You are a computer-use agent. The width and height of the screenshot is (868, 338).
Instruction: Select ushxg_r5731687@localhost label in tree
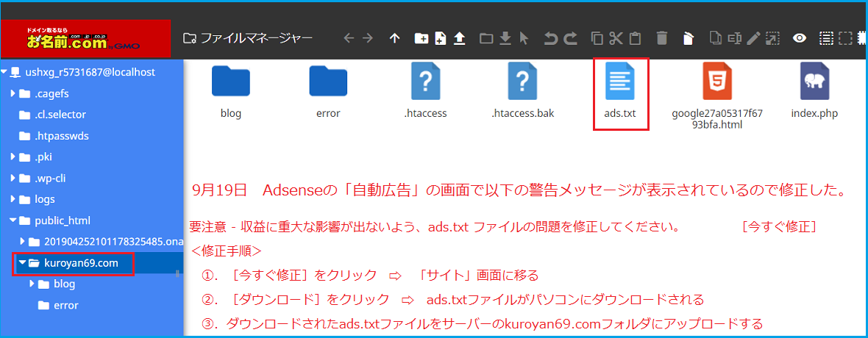click(90, 72)
